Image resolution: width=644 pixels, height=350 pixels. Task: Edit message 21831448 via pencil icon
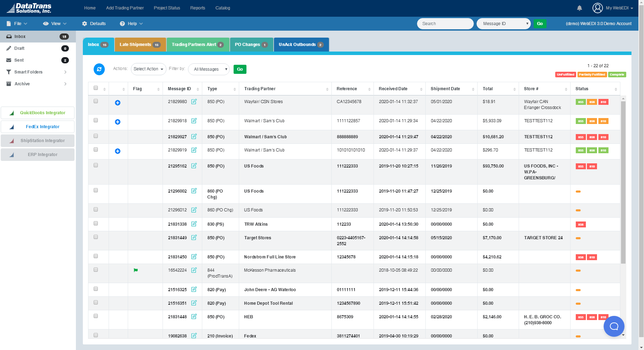click(x=194, y=317)
